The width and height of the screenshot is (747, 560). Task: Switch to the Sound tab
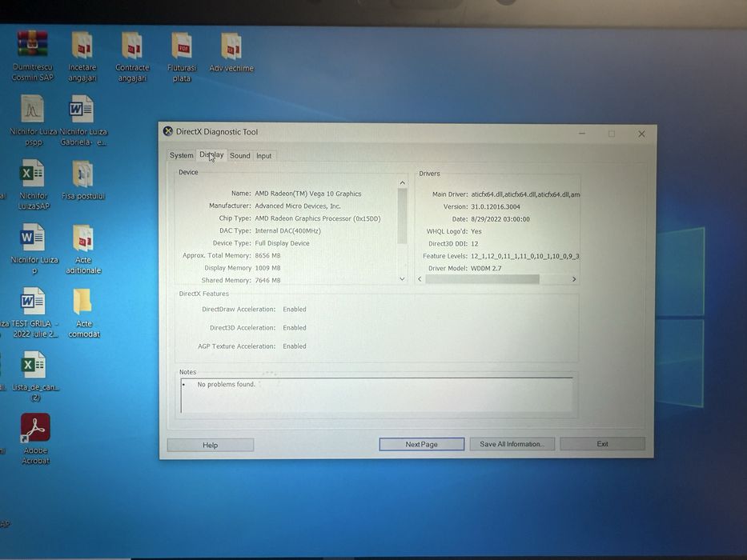(239, 156)
